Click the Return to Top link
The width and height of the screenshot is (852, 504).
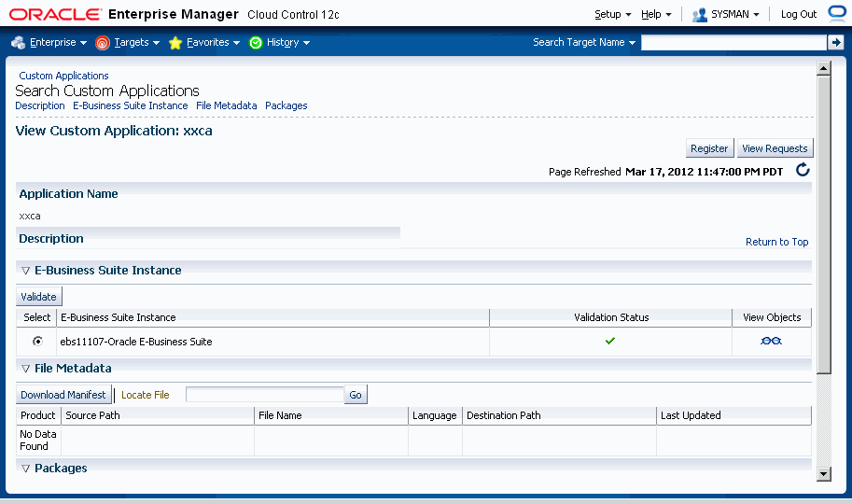[x=777, y=242]
